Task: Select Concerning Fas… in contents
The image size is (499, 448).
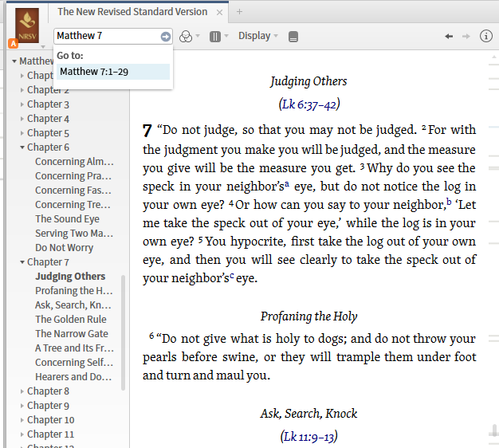Action: pos(73,191)
